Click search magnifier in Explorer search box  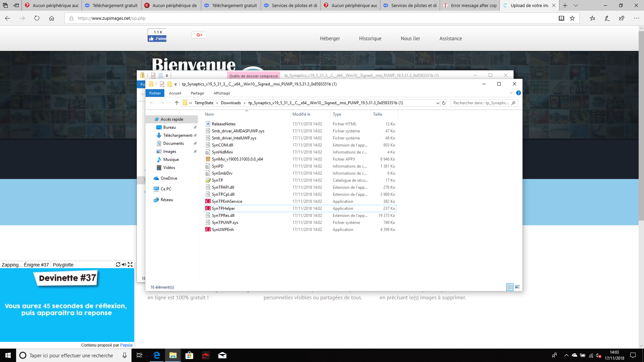click(x=514, y=103)
